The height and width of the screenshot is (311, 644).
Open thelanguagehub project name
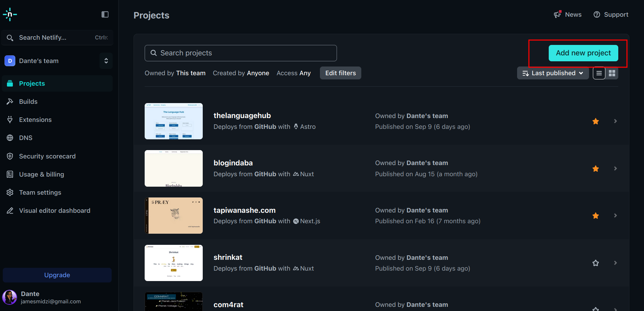pos(242,116)
